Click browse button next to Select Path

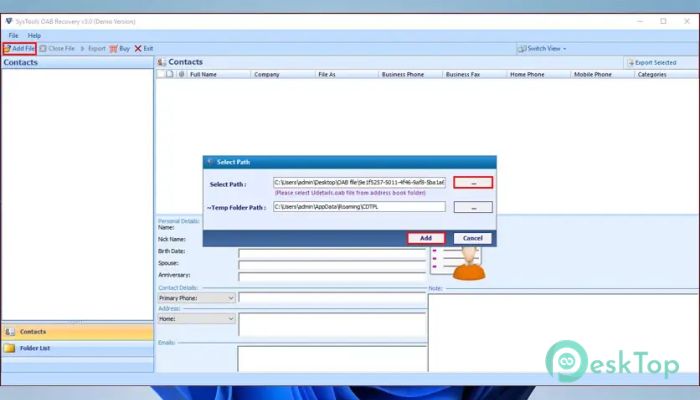473,183
